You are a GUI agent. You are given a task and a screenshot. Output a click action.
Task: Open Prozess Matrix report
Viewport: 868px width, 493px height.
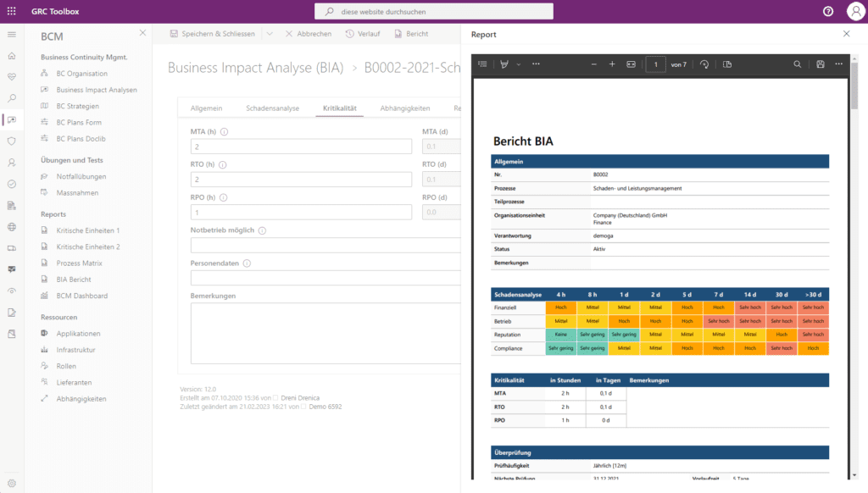[79, 263]
